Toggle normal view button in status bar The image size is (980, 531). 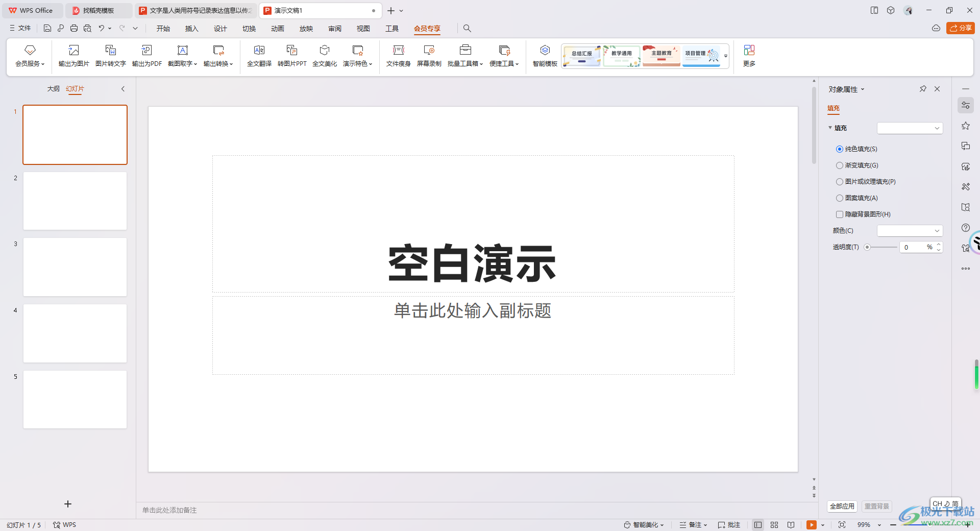point(758,525)
